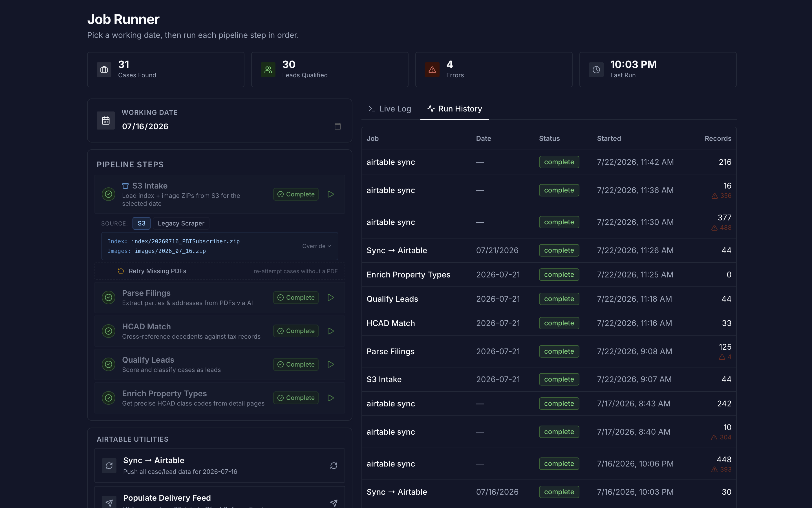Click the Sync → Airtable refresh icon

tap(334, 466)
